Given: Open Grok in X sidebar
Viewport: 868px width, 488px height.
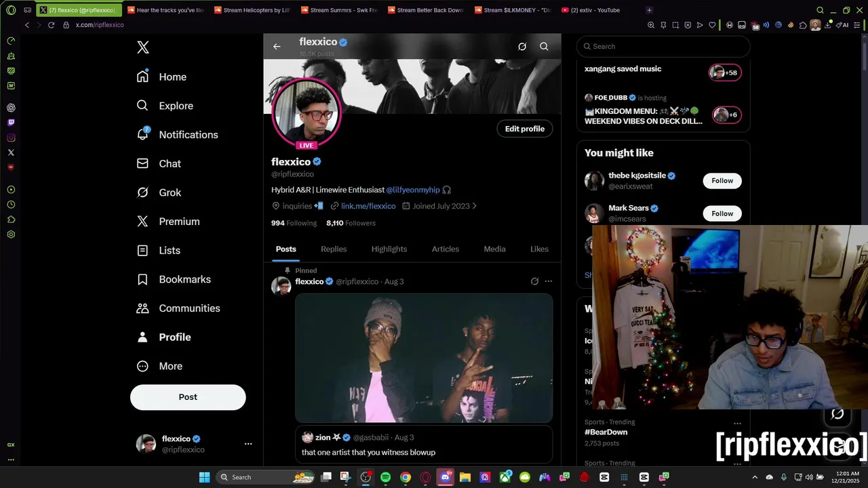Looking at the screenshot, I should click(159, 192).
